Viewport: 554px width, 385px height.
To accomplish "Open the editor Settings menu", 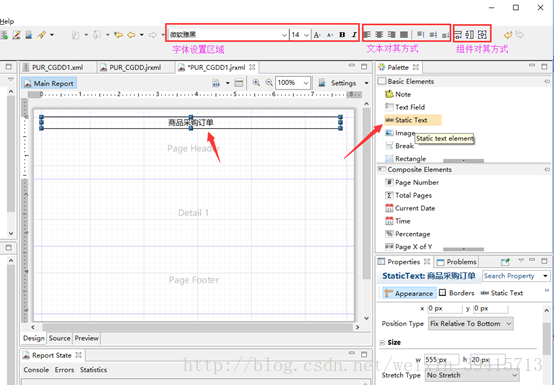I will point(343,83).
